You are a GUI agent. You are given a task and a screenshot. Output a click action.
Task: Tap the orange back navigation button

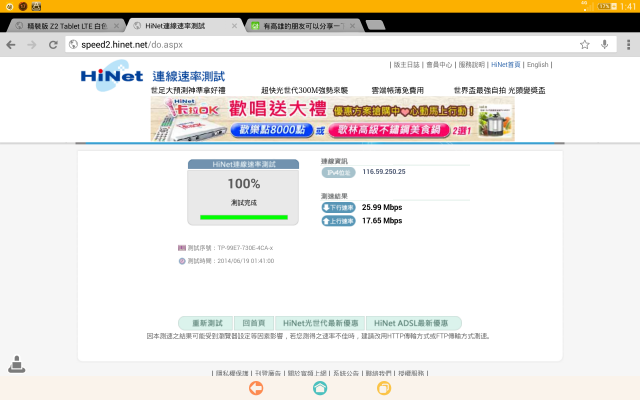(256, 388)
